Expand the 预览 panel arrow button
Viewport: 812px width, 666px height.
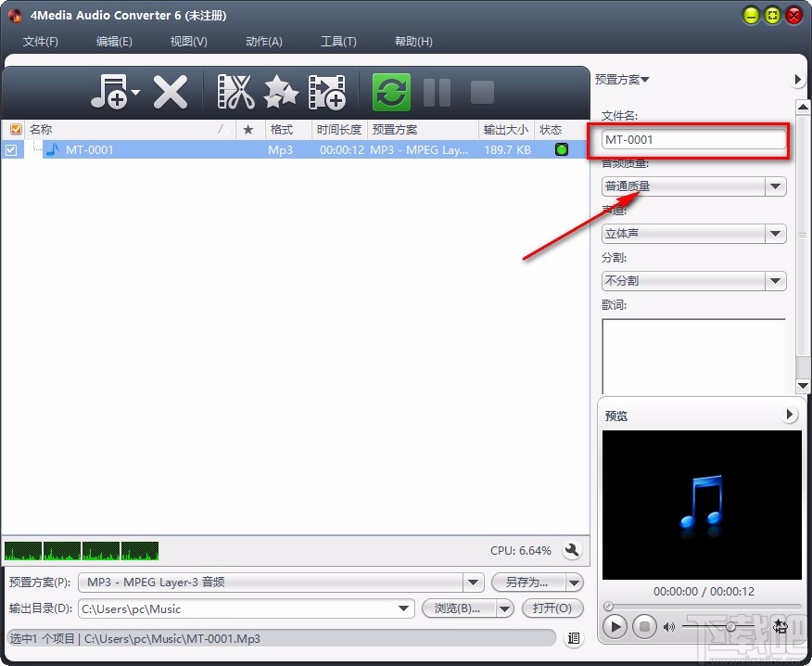point(790,414)
